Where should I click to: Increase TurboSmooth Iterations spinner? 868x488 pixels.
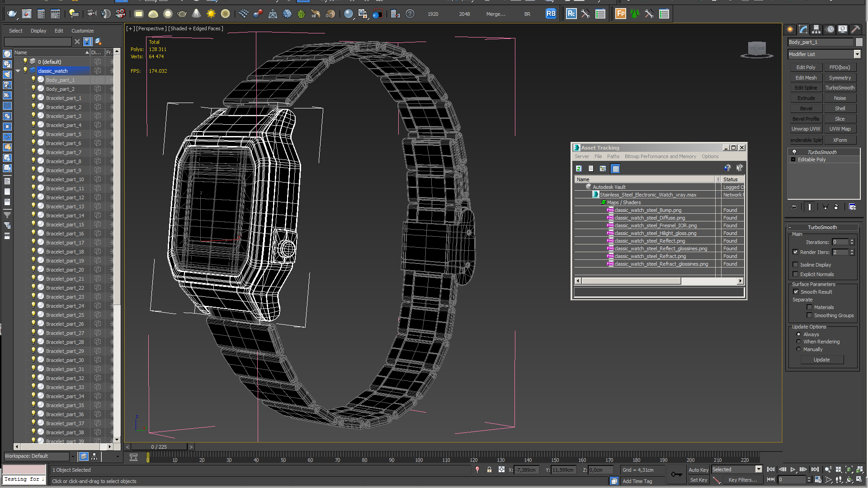click(852, 240)
